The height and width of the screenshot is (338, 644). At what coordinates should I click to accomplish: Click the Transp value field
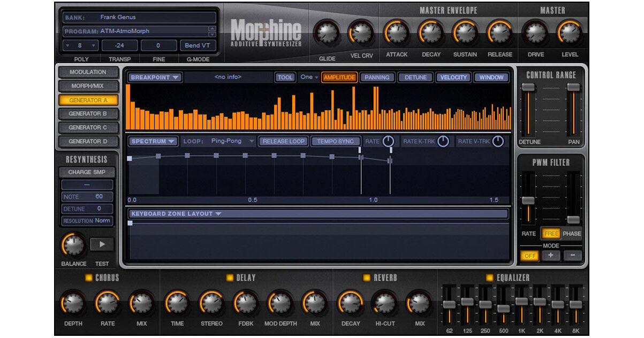[x=119, y=45]
